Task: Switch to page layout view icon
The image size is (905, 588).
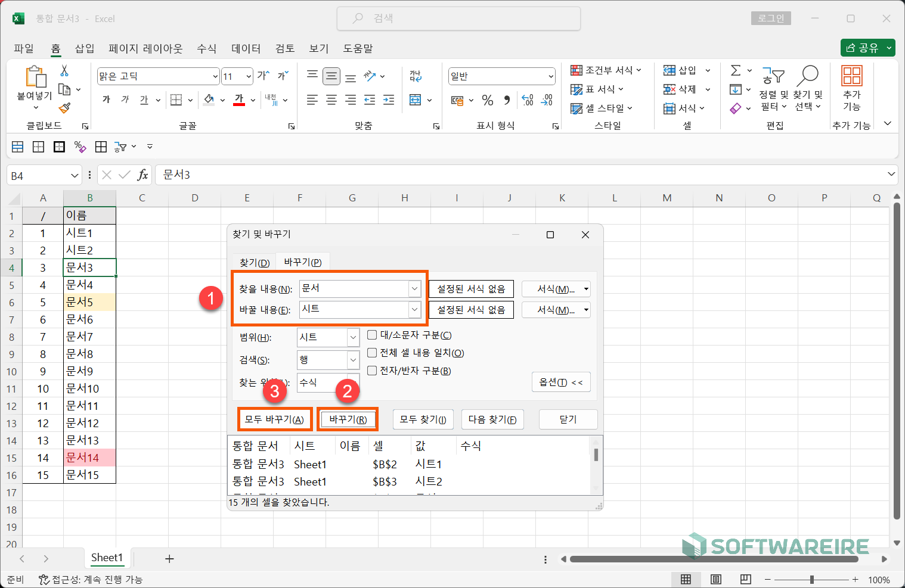Action: (x=716, y=580)
